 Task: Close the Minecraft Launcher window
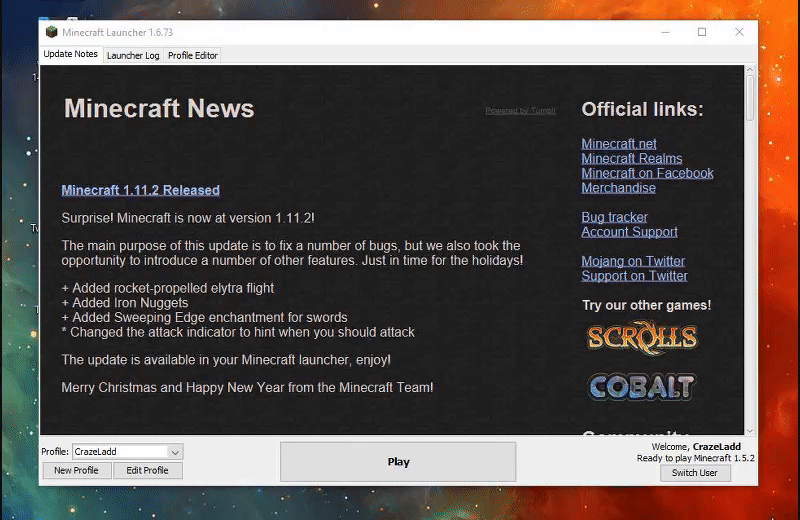(739, 32)
